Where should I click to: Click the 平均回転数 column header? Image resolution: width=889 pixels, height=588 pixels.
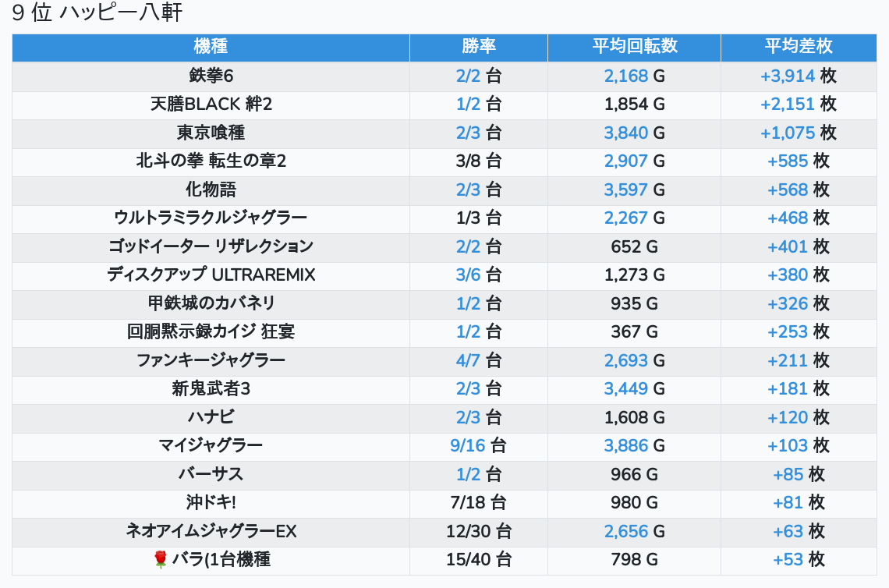(x=634, y=46)
